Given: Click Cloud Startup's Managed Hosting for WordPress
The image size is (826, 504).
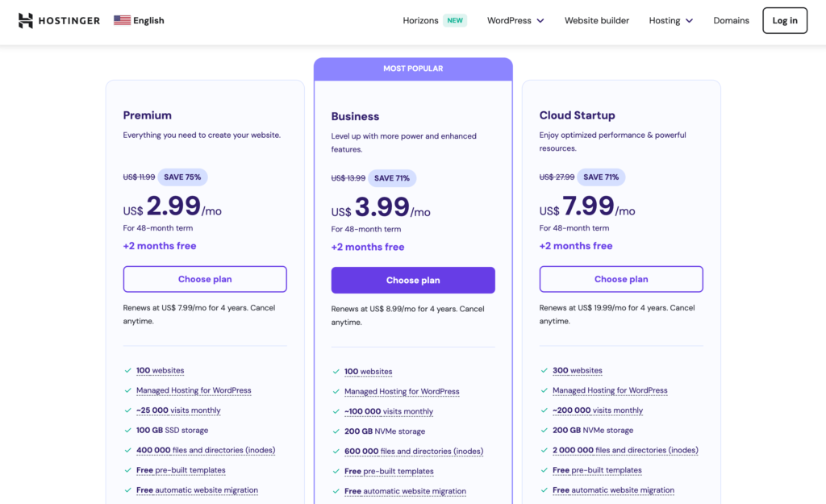Looking at the screenshot, I should pyautogui.click(x=610, y=390).
